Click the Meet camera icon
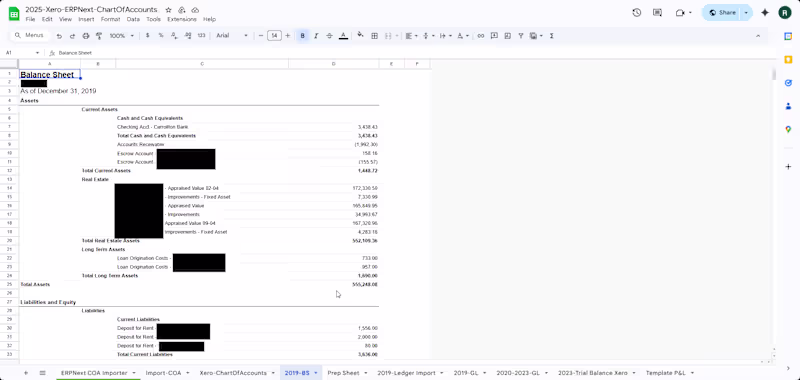 680,13
